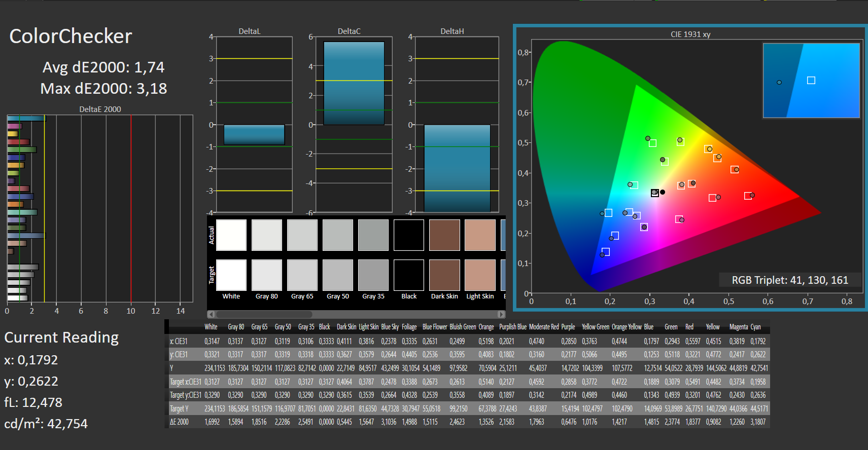Screen dimensions: 868x450
Task: Click the Cyan ΔE value 3,1807
Action: coord(758,422)
